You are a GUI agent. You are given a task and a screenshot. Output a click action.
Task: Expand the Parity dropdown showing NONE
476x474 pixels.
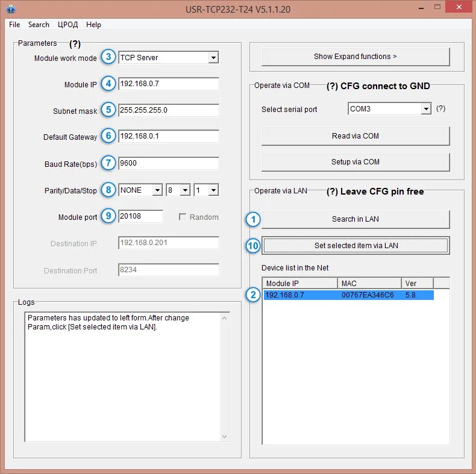click(x=157, y=190)
